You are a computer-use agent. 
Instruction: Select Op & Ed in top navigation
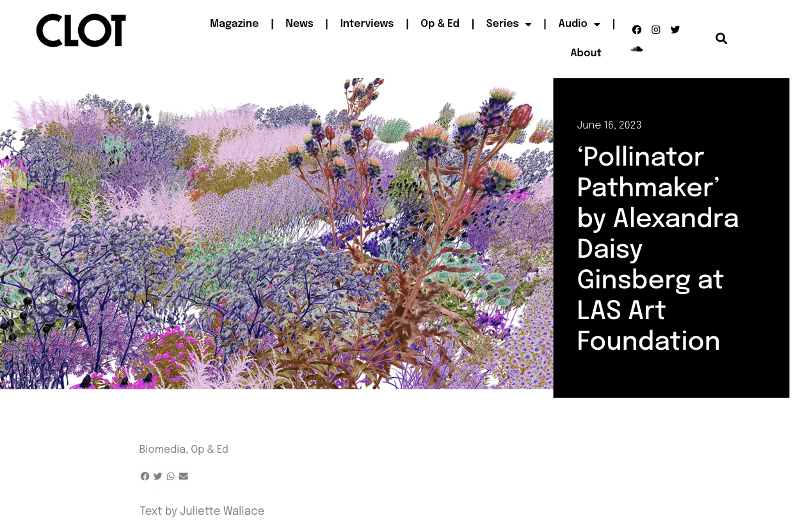click(440, 24)
